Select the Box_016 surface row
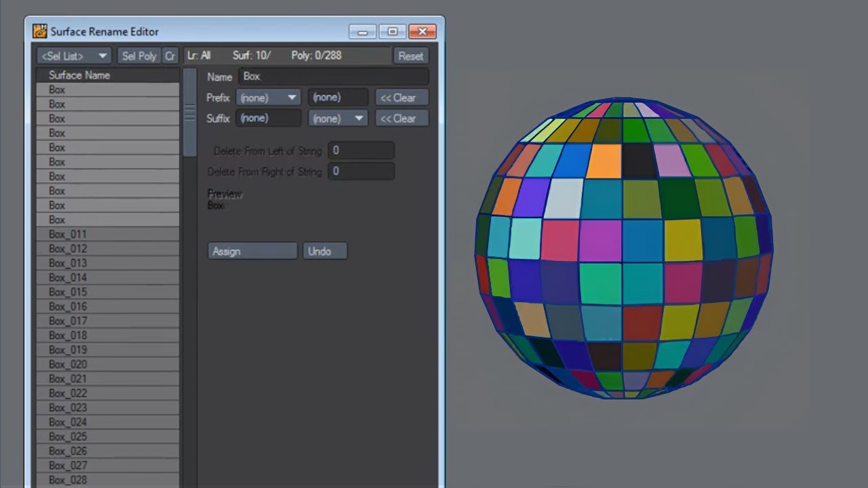The height and width of the screenshot is (488, 868). [108, 306]
